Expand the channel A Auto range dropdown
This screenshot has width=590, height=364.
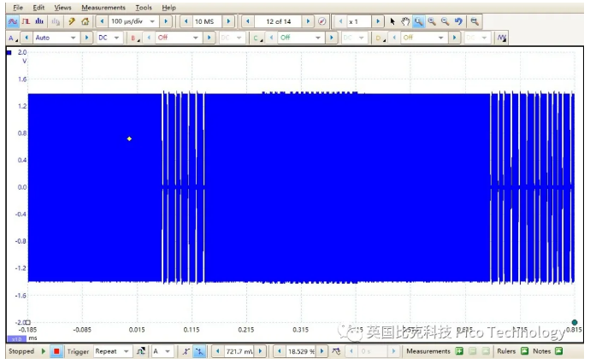click(72, 38)
